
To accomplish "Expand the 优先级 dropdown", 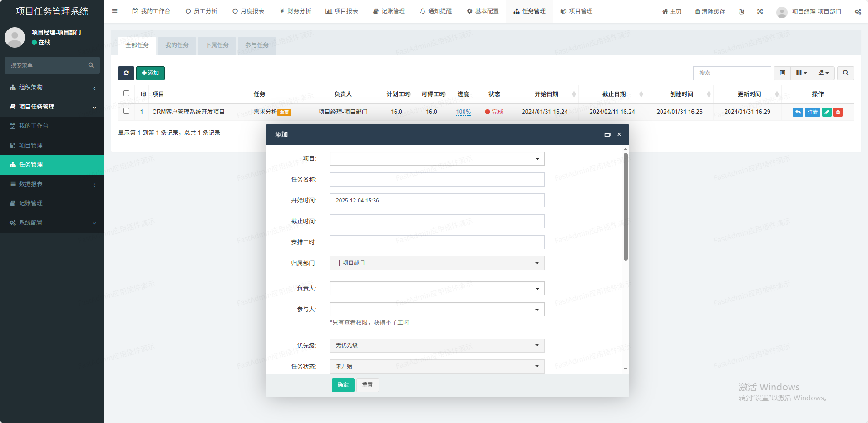I will click(x=437, y=345).
